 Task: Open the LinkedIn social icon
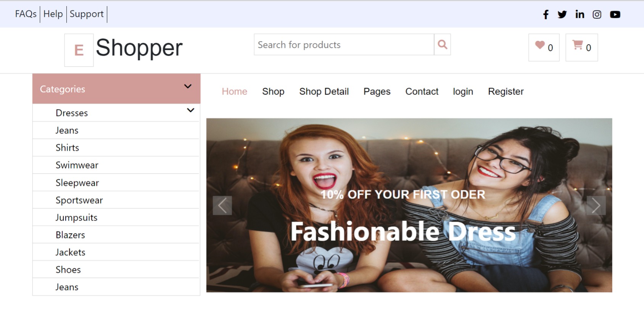(580, 14)
